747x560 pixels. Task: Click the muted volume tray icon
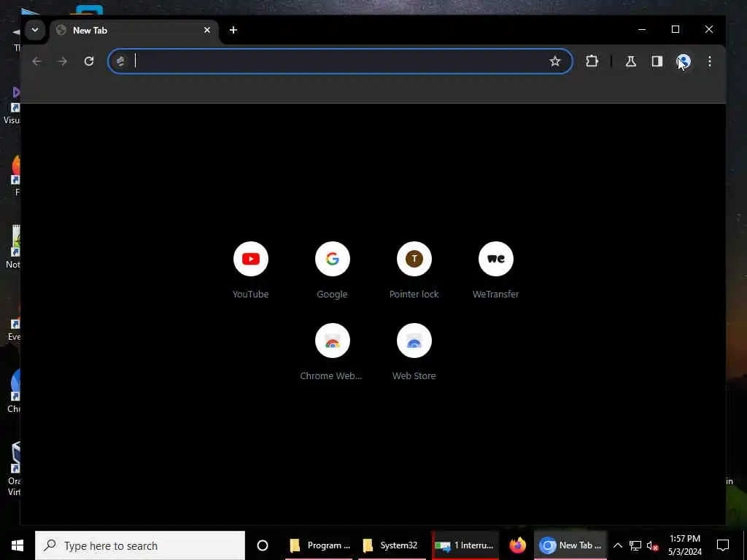[652, 545]
